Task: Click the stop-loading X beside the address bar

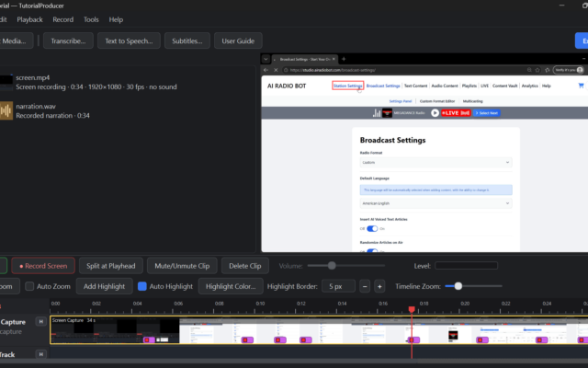Action: 276,70
